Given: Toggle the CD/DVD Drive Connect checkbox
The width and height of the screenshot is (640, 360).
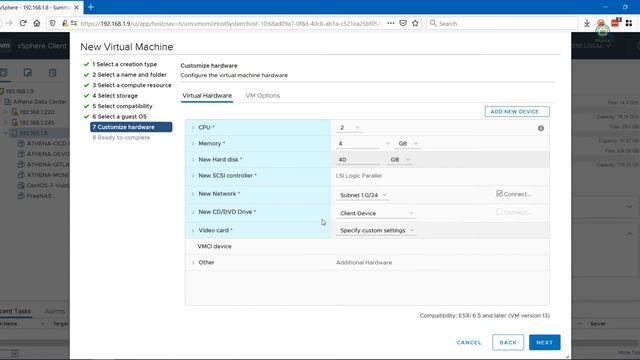Looking at the screenshot, I should (x=499, y=211).
